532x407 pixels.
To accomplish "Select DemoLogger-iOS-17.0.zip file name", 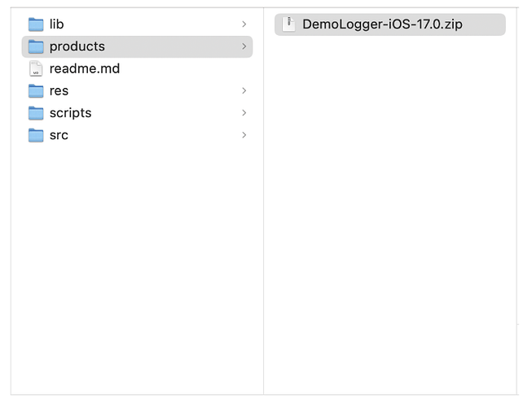I will click(382, 24).
